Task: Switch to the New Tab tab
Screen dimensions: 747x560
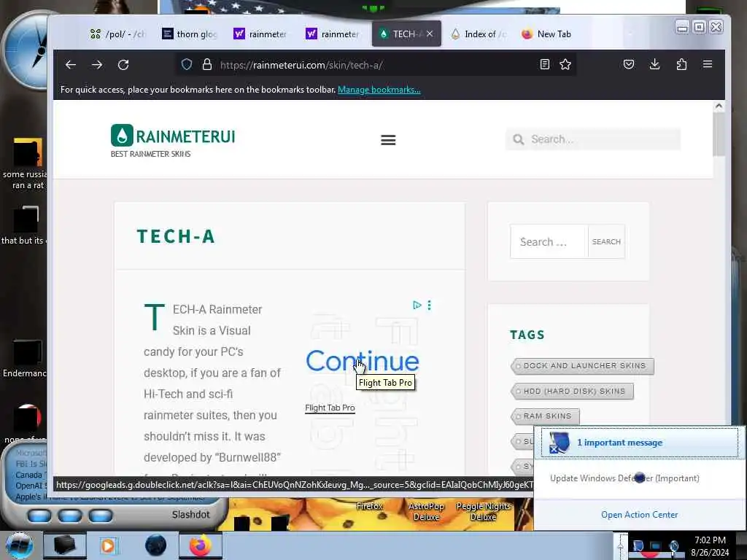Action: click(546, 34)
